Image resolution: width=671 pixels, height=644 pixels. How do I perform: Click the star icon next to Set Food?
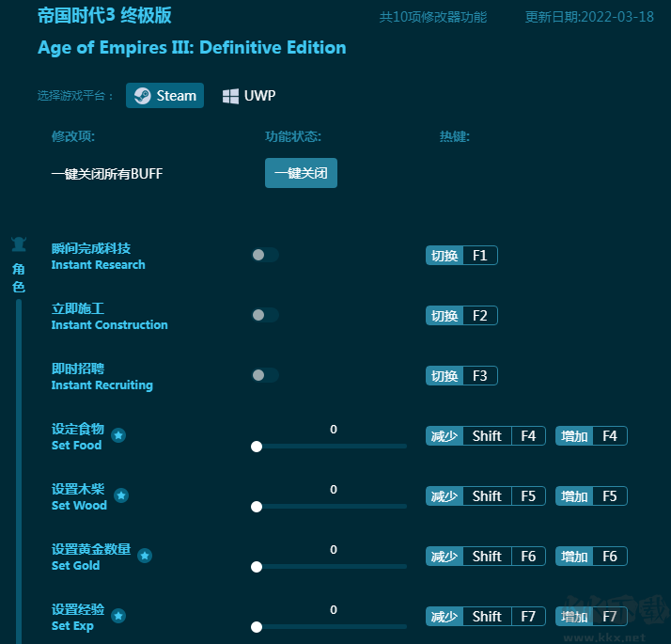118,435
